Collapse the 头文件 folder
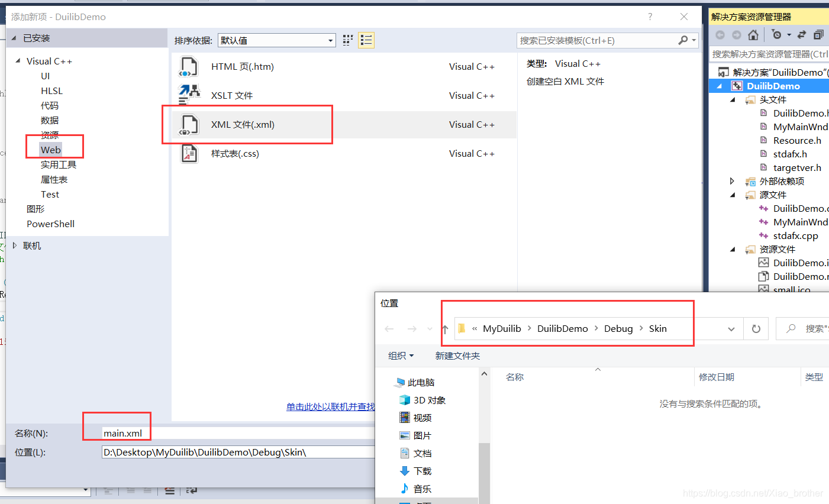Image resolution: width=829 pixels, height=504 pixels. click(733, 100)
